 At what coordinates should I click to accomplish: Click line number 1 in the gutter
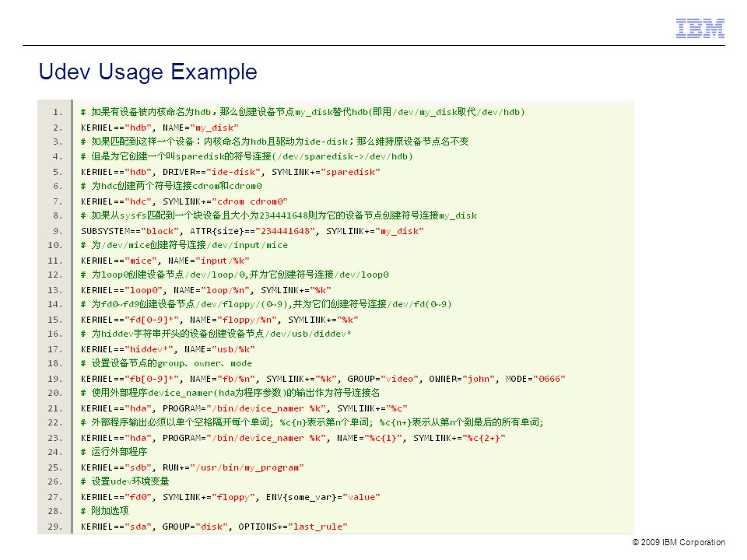pos(58,112)
